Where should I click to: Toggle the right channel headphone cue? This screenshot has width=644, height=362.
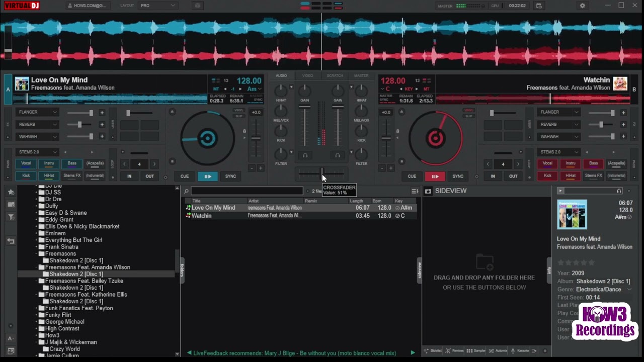point(338,155)
